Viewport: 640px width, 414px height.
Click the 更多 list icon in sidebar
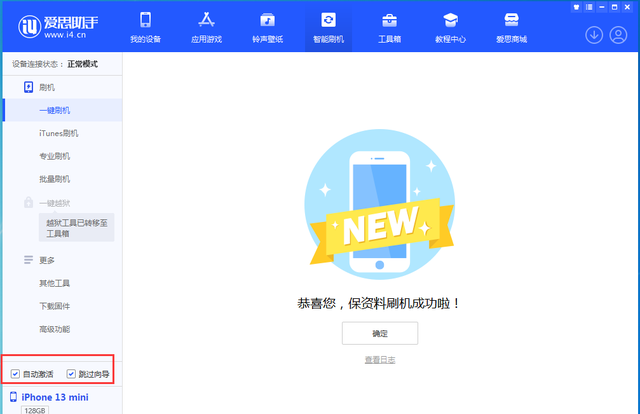28,260
